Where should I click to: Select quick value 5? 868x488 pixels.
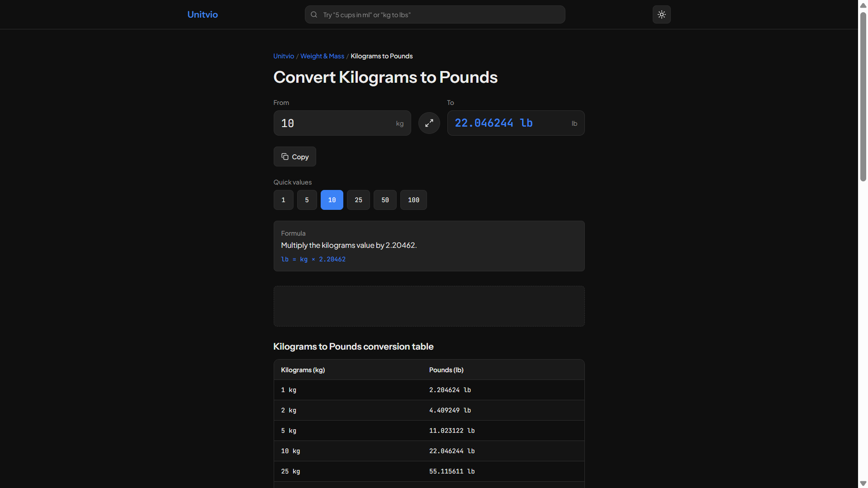tap(307, 200)
